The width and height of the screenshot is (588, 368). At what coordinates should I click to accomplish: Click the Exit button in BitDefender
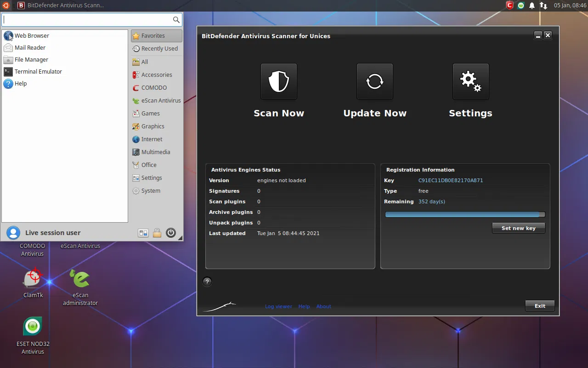click(540, 306)
